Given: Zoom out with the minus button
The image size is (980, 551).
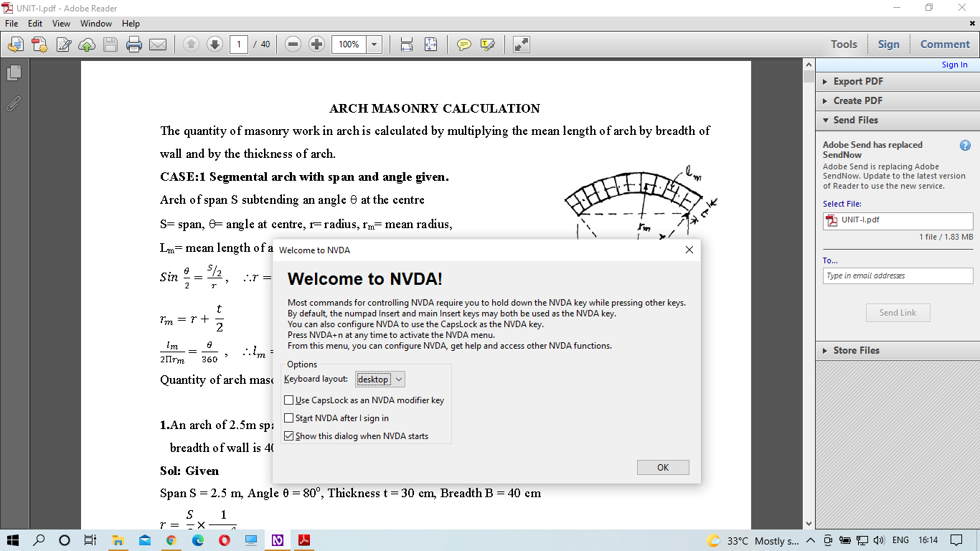Looking at the screenshot, I should point(293,44).
